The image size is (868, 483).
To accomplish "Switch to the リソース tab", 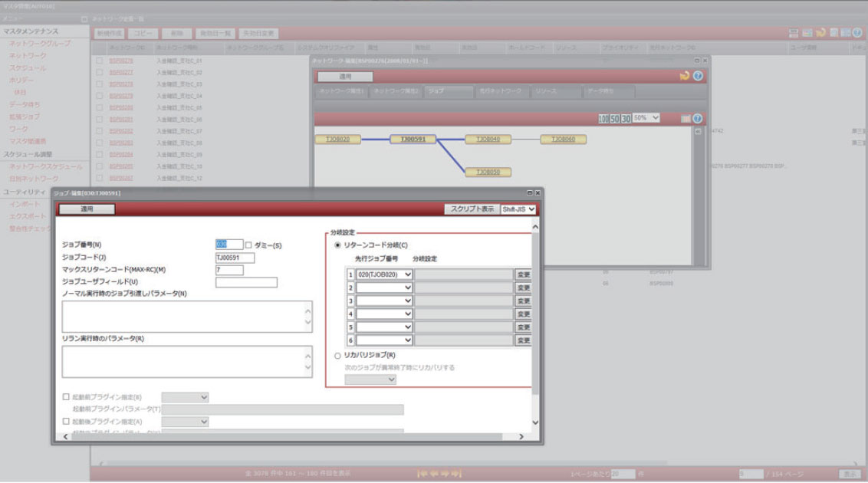I will [x=557, y=91].
